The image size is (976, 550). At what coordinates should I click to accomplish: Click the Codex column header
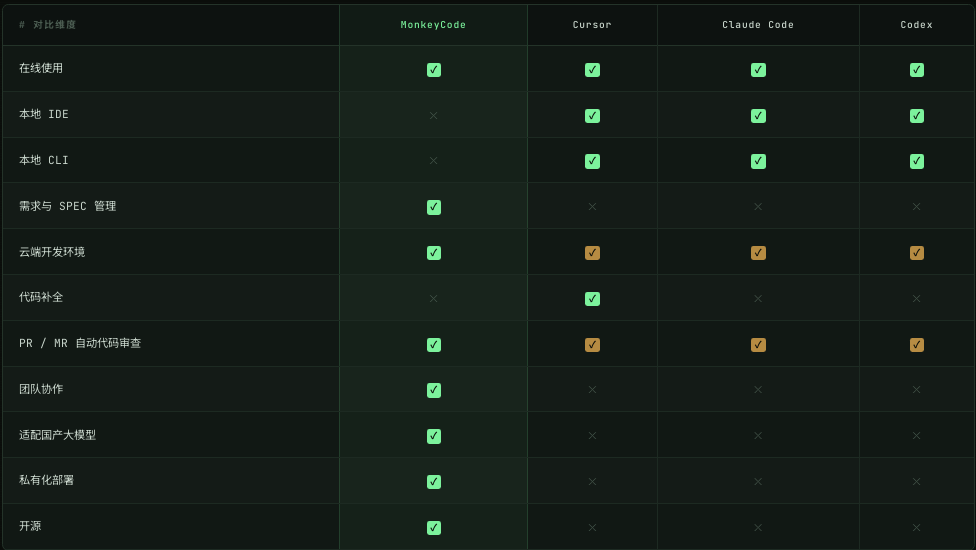tap(916, 25)
